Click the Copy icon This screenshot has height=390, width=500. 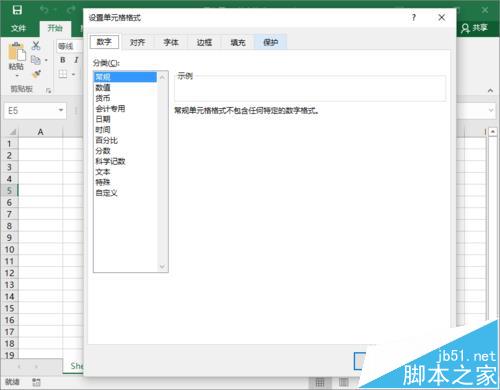[x=36, y=60]
